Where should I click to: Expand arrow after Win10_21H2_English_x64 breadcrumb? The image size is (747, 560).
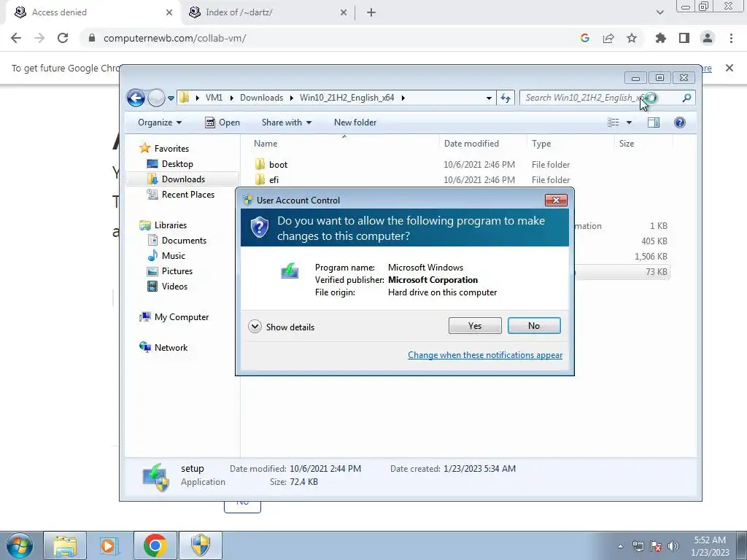403,98
